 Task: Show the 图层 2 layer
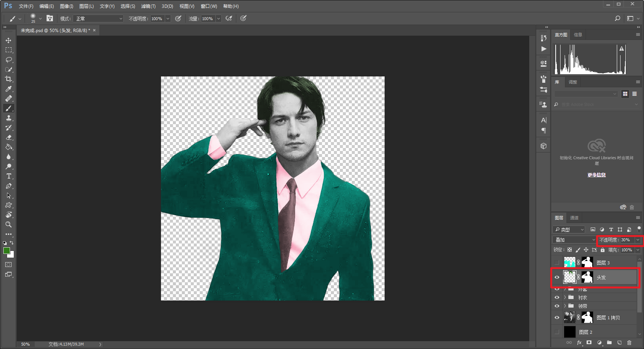pyautogui.click(x=557, y=332)
